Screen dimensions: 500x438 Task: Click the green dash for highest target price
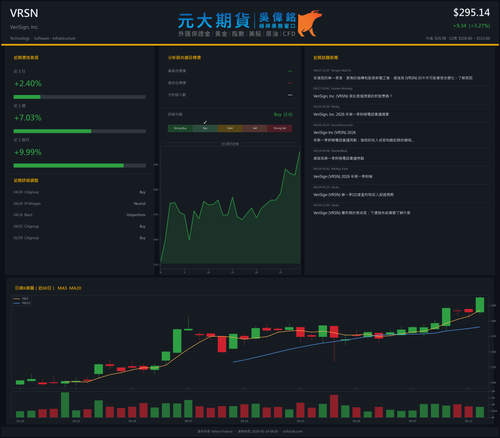[290, 71]
